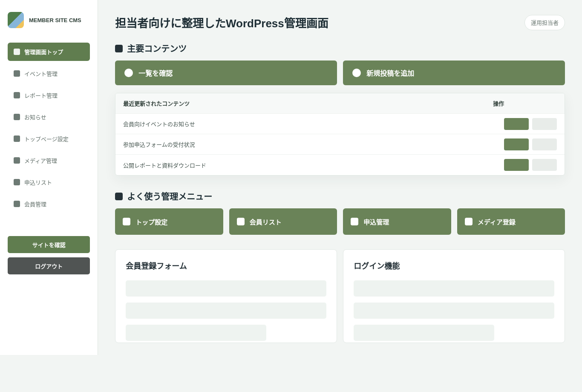Click green action button for 参加申込フォームの受付状況
The image size is (582, 392).
click(x=516, y=144)
